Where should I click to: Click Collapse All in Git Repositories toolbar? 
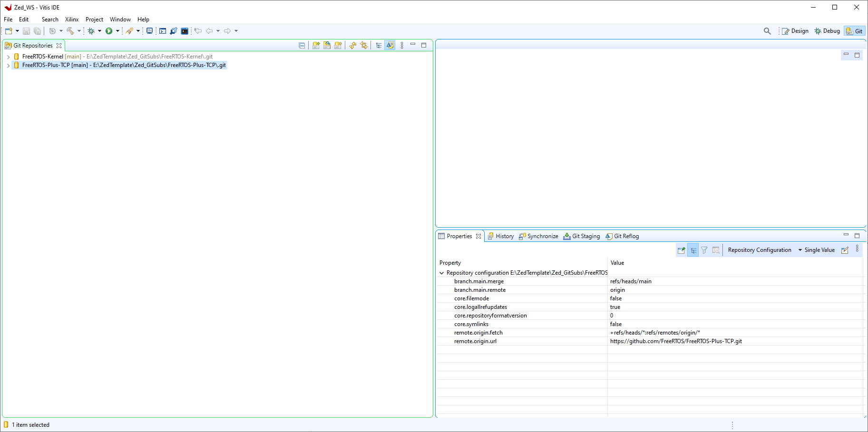click(x=302, y=45)
